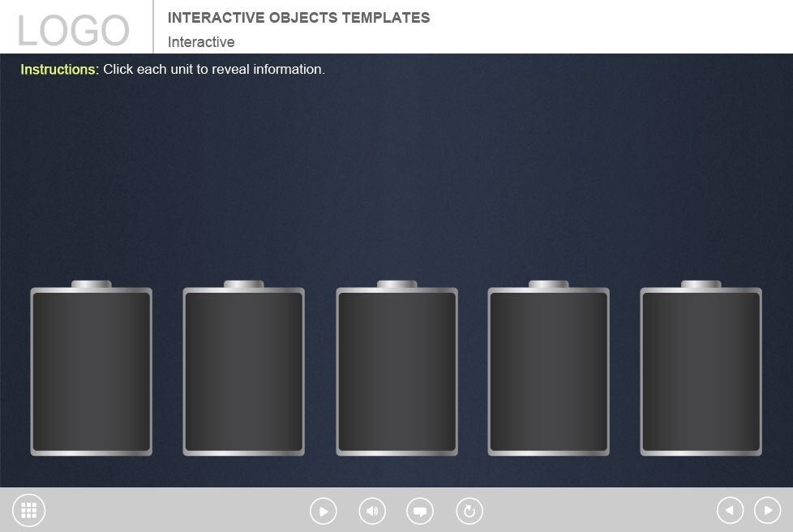
Task: Click the first battery unit
Action: [92, 369]
